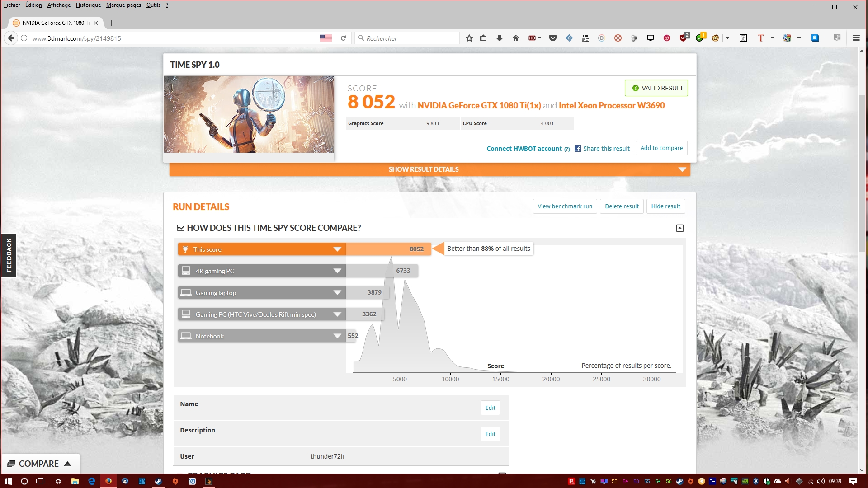Open the Firefox hamburger menu
The image size is (868, 488).
(x=856, y=38)
